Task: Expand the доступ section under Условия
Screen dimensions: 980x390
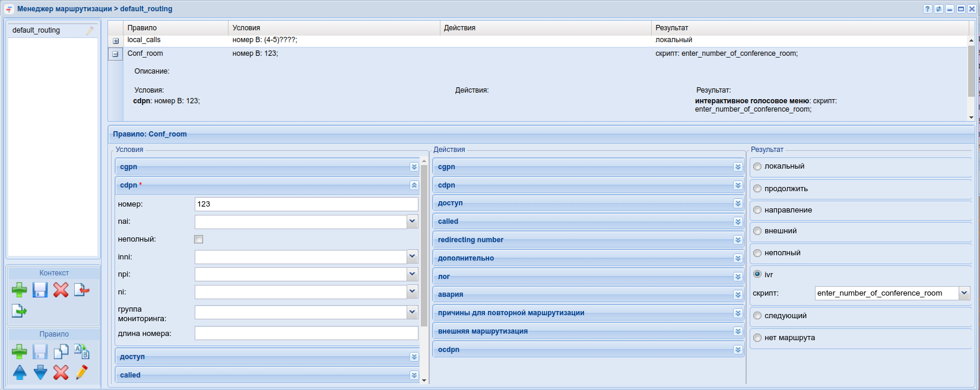Action: point(414,357)
